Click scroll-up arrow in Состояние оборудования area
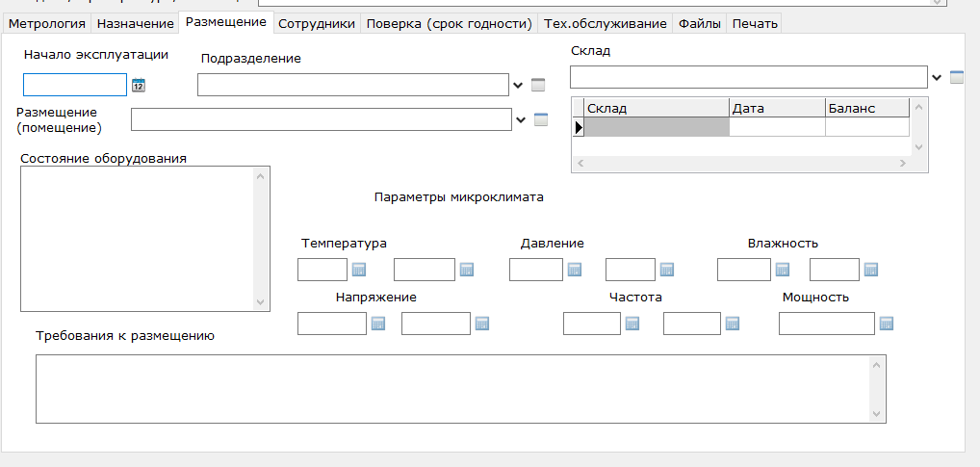This screenshot has height=467, width=980. 261,176
